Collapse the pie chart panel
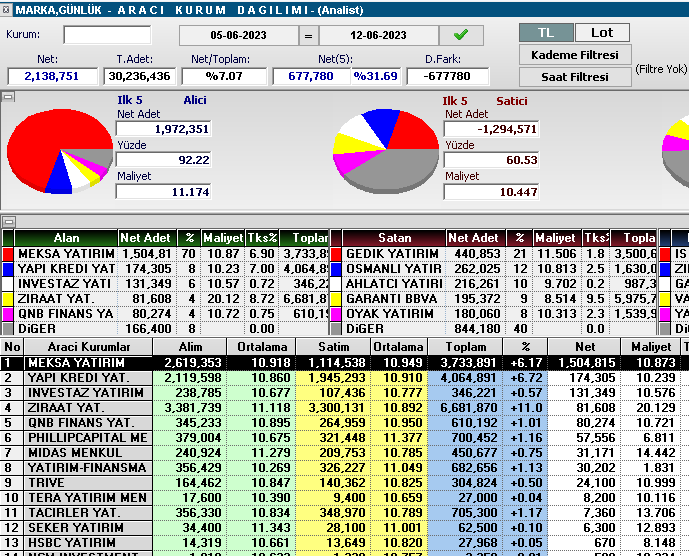Viewport: 689px width, 556px height. pos(8,97)
